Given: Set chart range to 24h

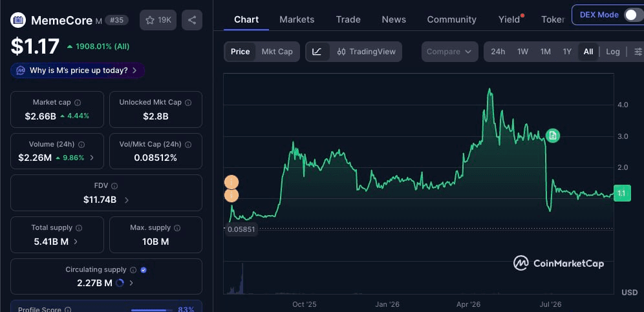Looking at the screenshot, I should click(498, 52).
